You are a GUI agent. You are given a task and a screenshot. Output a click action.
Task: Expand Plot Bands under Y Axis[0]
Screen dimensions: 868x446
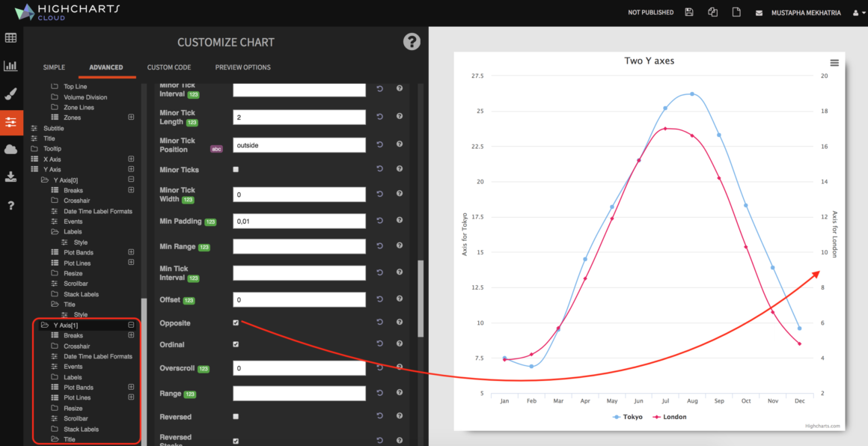[x=131, y=253]
